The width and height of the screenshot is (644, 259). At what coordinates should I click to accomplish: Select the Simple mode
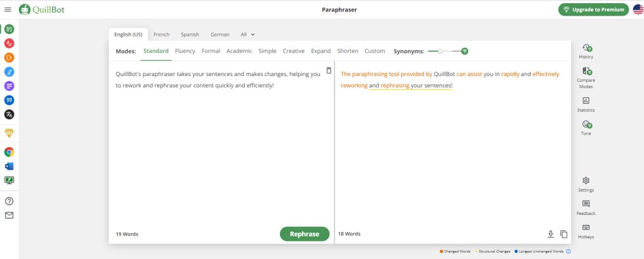click(x=267, y=52)
